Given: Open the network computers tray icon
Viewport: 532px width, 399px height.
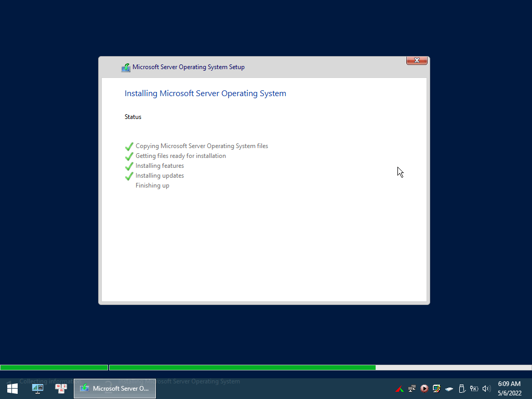Looking at the screenshot, I should coord(412,389).
